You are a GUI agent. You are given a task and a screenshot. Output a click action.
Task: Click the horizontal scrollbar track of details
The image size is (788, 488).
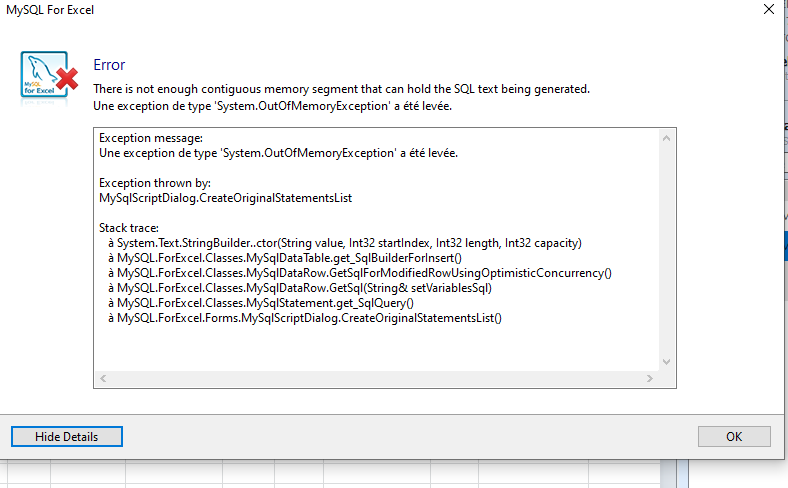(x=376, y=378)
